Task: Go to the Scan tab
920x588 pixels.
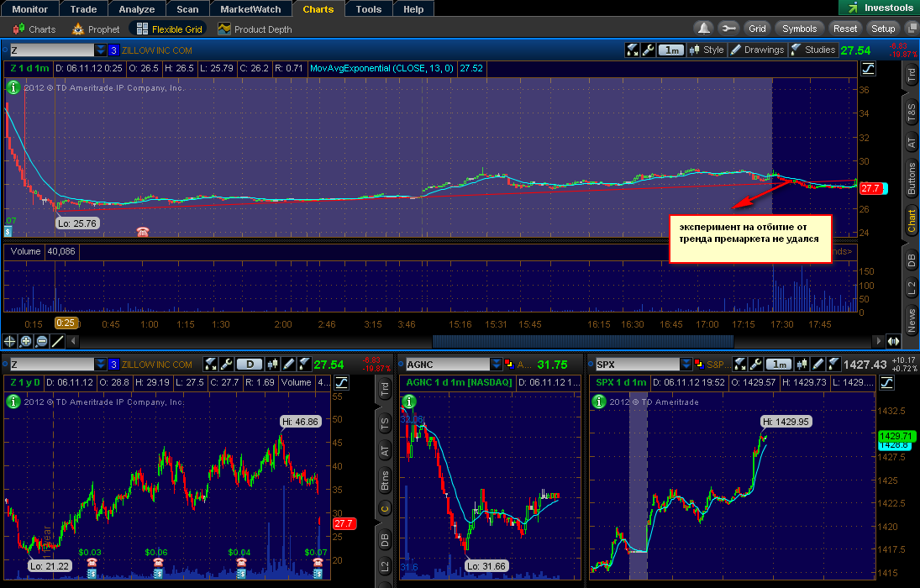Action: pos(187,8)
